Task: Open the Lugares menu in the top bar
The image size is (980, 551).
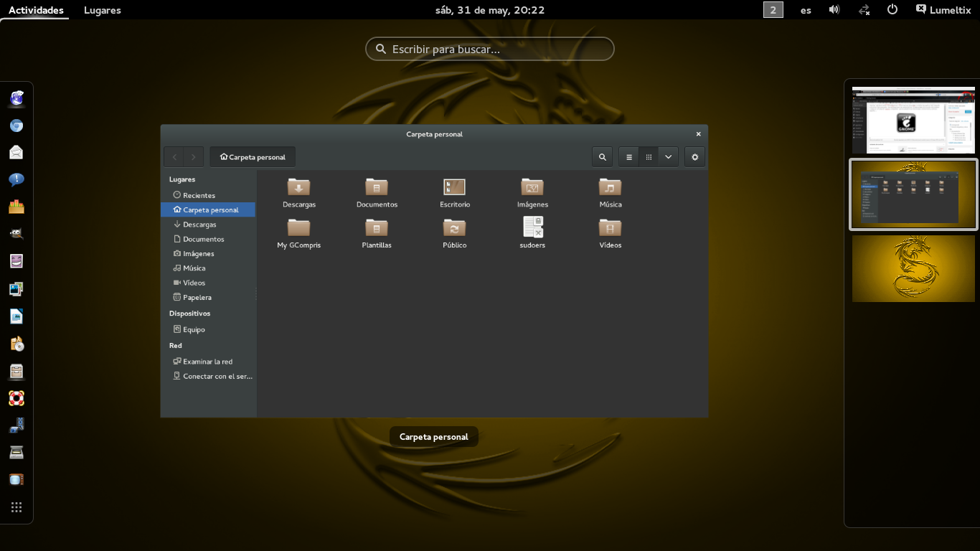Action: 102,10
